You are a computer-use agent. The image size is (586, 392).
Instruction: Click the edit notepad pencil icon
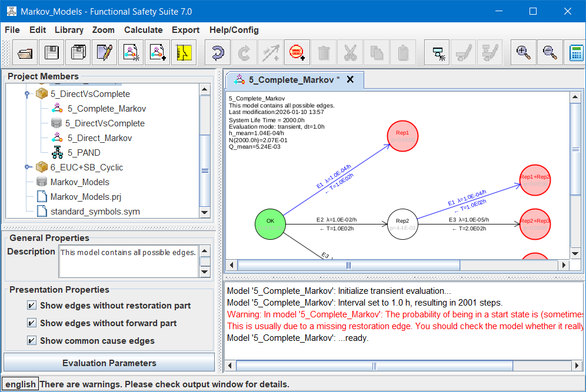click(105, 53)
